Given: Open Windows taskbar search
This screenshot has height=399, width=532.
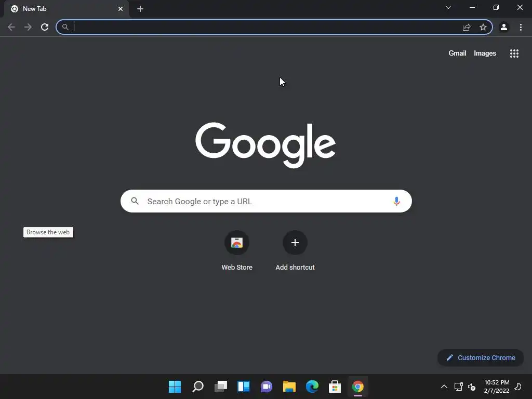Looking at the screenshot, I should point(198,387).
